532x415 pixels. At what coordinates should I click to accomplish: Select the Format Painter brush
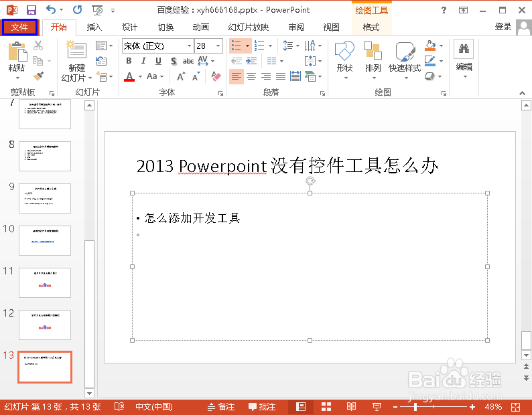pos(38,76)
